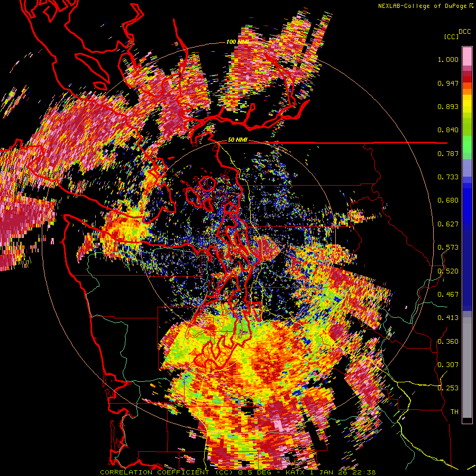Click the 0.467 value on color scale
Screen dimensions: 476x476
pyautogui.click(x=448, y=295)
